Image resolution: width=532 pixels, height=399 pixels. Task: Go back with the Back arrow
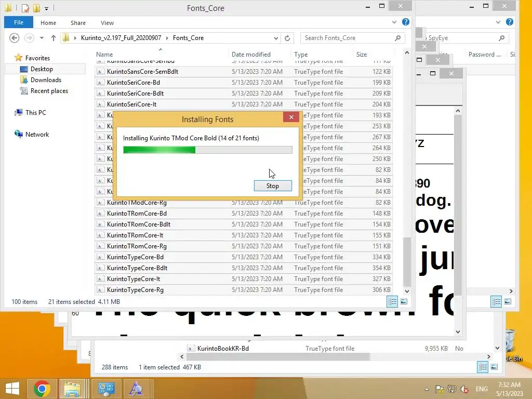[x=14, y=37]
